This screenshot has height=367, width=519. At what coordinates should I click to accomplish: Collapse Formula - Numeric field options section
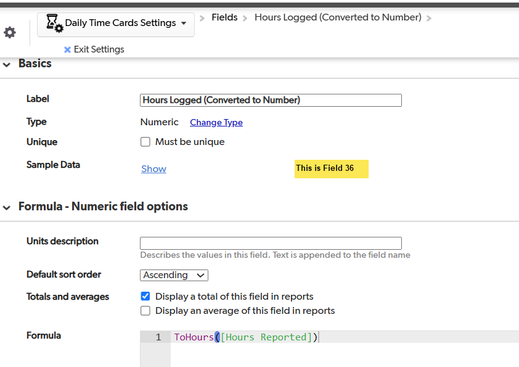point(7,208)
